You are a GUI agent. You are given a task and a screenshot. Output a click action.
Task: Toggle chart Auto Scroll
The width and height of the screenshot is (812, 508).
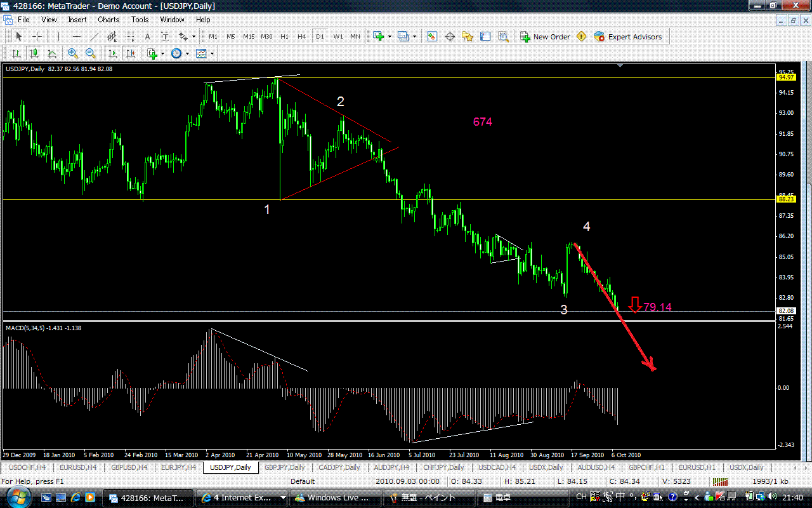click(x=113, y=54)
